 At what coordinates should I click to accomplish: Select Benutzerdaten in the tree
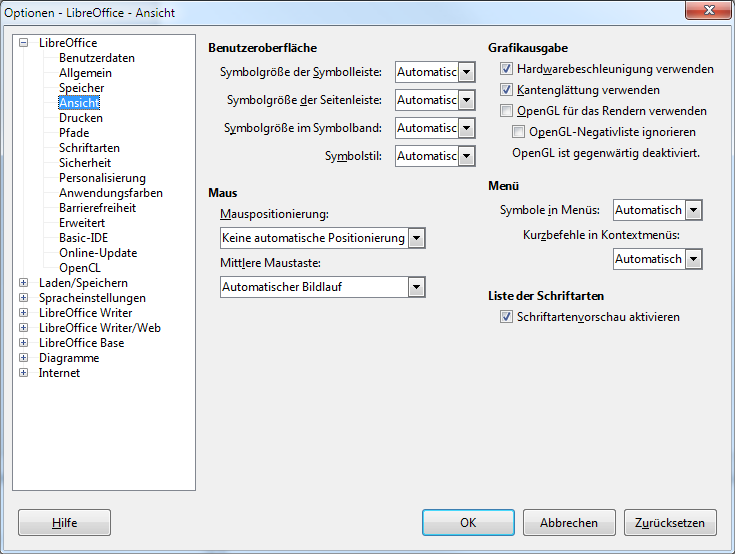pyautogui.click(x=97, y=58)
